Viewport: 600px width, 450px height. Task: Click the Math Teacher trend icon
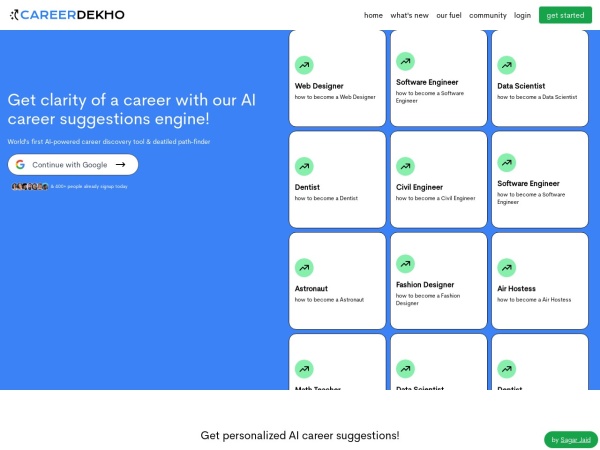tap(304, 369)
